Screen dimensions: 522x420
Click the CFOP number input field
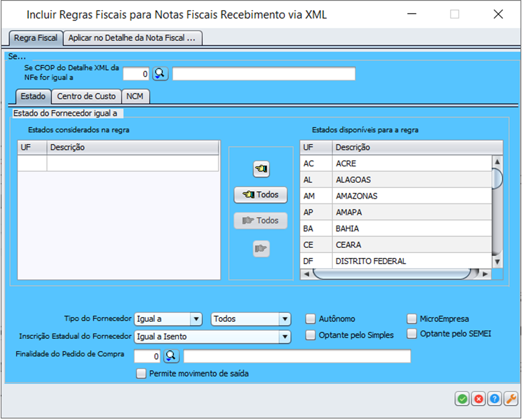tap(137, 74)
